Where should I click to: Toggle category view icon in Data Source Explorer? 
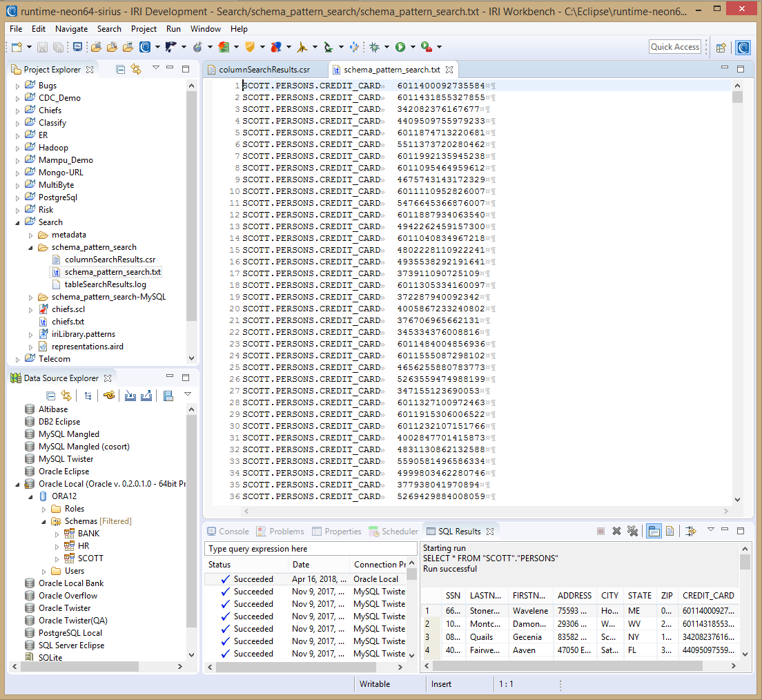[88, 396]
